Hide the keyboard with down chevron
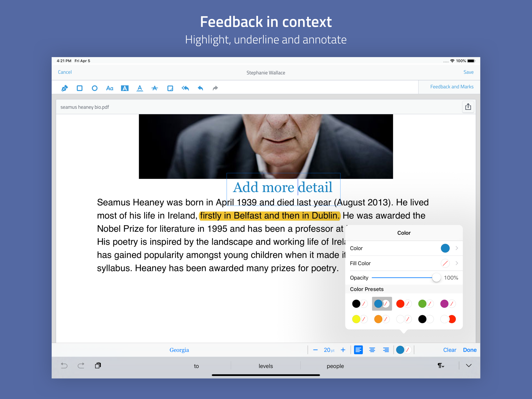 [469, 365]
